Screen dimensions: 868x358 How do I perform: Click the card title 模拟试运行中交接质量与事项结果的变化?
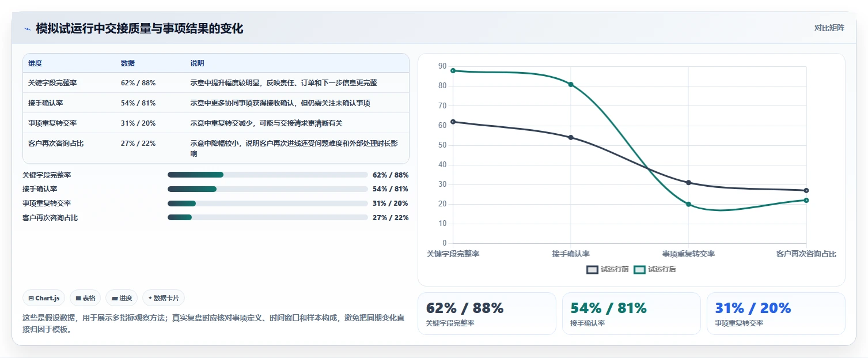coord(139,29)
